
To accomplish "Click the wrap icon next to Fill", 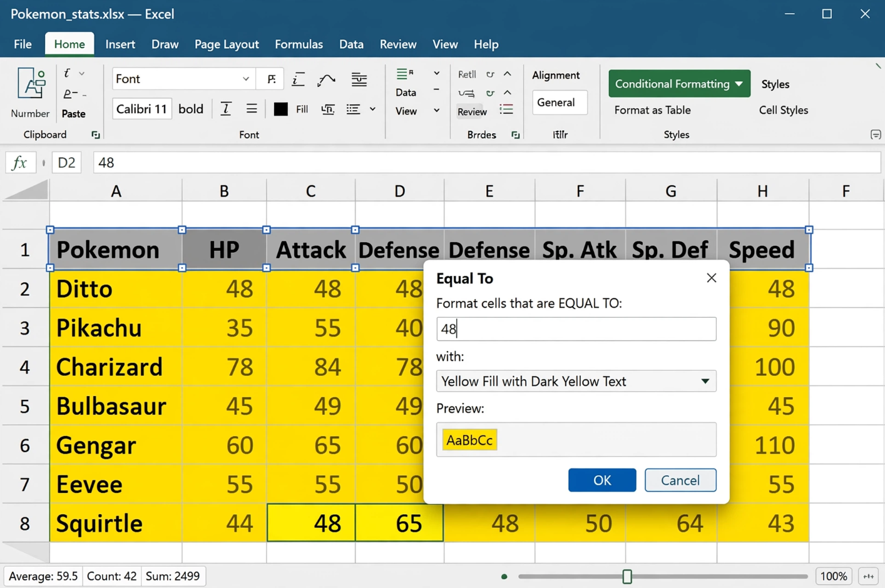I will pyautogui.click(x=327, y=109).
